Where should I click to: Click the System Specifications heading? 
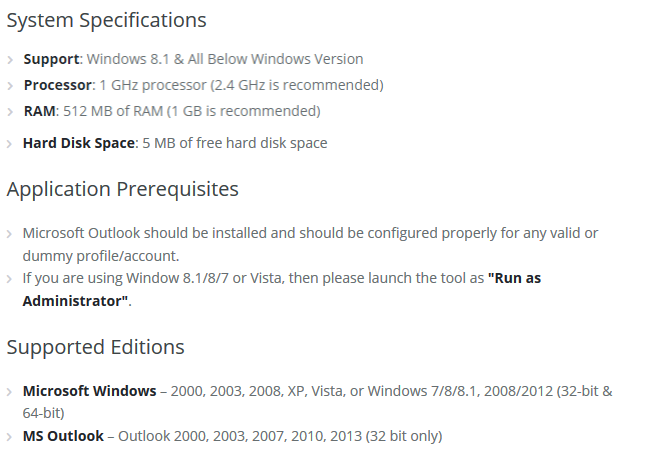tap(106, 20)
